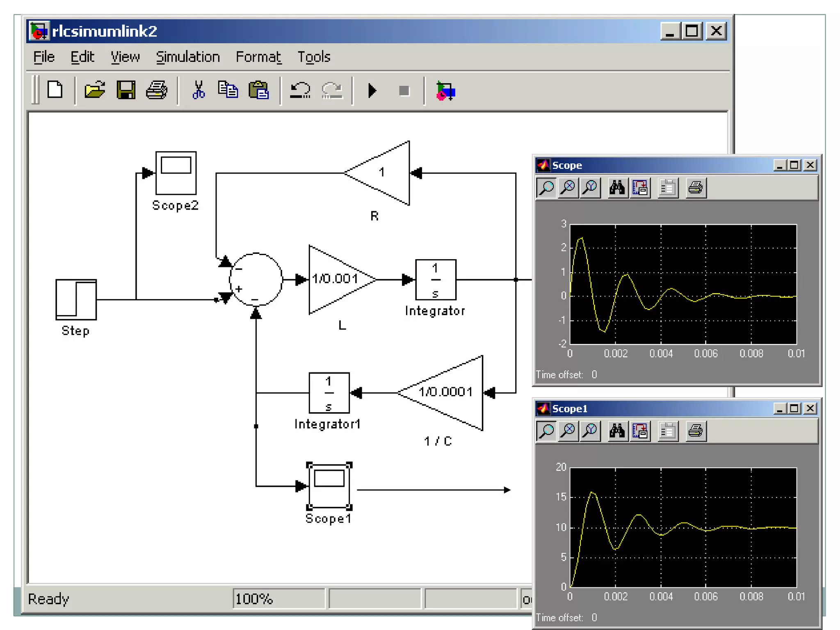Toggle Zoom Y-axis in the Scope1 window
The height and width of the screenshot is (630, 840).
pyautogui.click(x=590, y=431)
